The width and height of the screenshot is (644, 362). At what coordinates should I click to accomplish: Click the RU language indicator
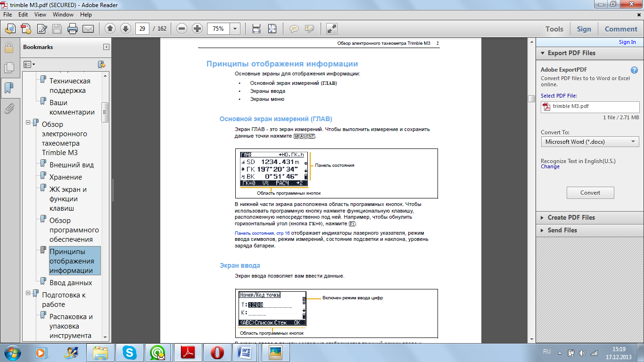(547, 352)
